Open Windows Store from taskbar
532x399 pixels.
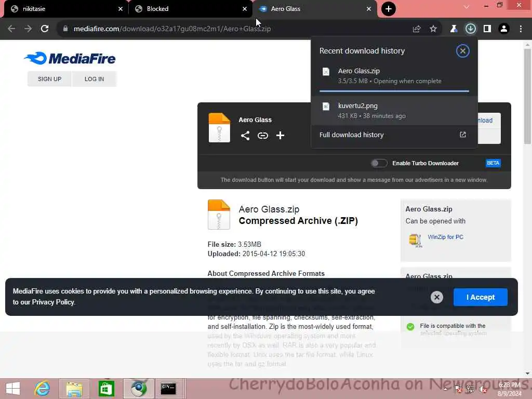[x=106, y=389]
